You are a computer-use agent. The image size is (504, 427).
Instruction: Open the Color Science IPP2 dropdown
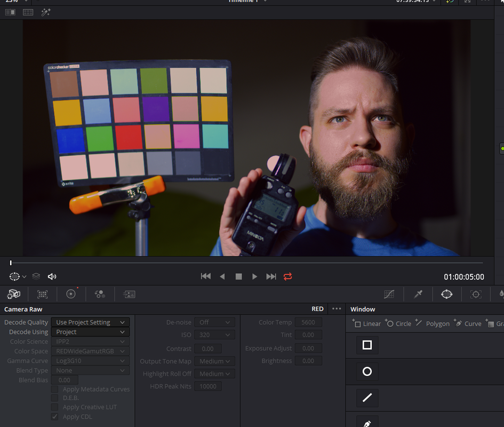[x=90, y=342]
